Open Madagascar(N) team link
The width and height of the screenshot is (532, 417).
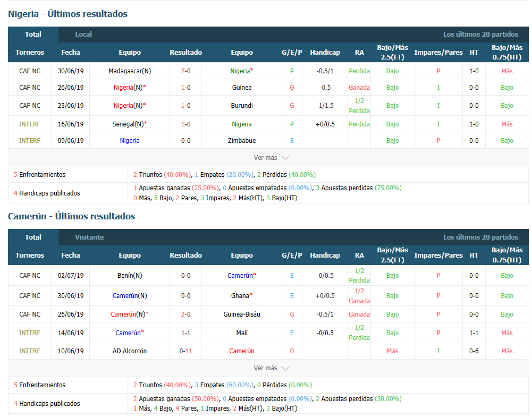[130, 71]
